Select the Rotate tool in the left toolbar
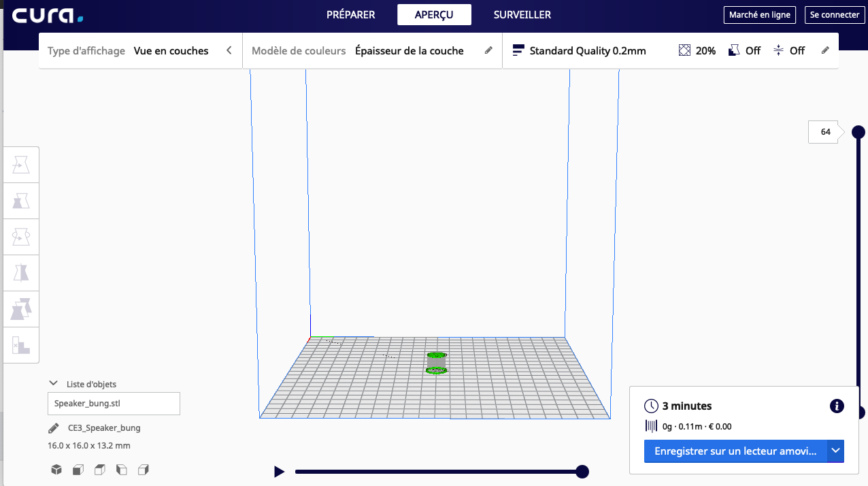The height and width of the screenshot is (486, 868). coord(21,237)
